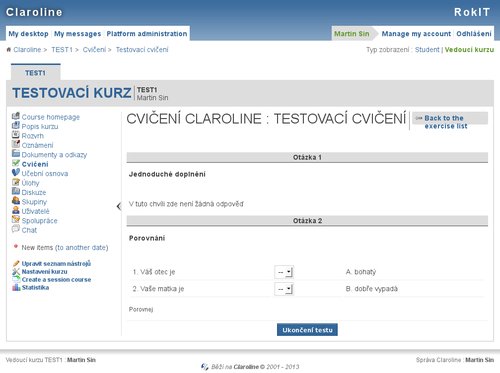Click the Rozvrh calendar icon
500x373 pixels.
point(16,135)
